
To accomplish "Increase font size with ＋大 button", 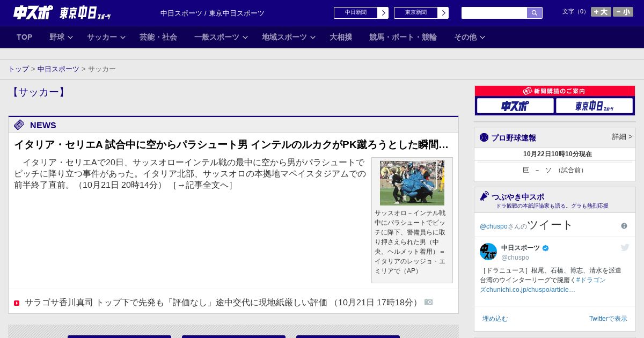I will click(x=601, y=12).
